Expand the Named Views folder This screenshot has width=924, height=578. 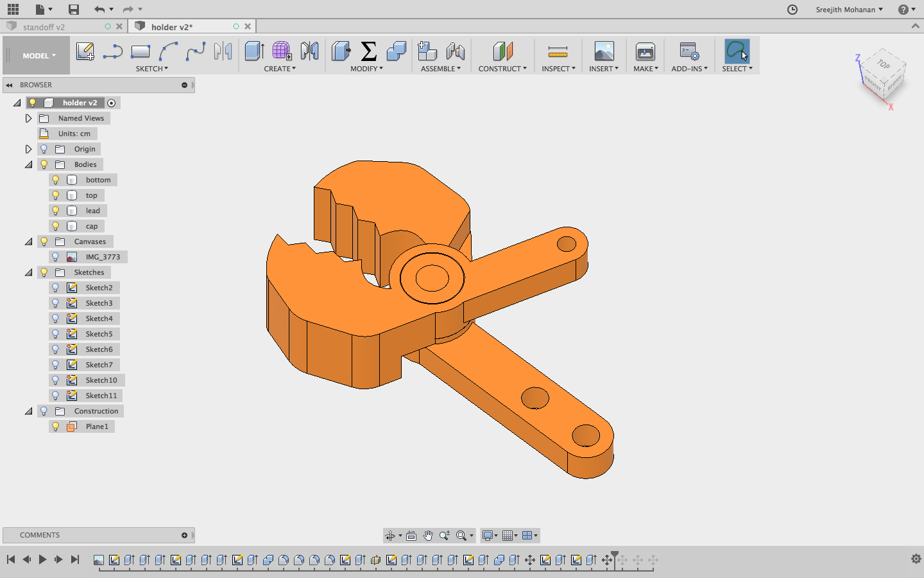(x=28, y=118)
